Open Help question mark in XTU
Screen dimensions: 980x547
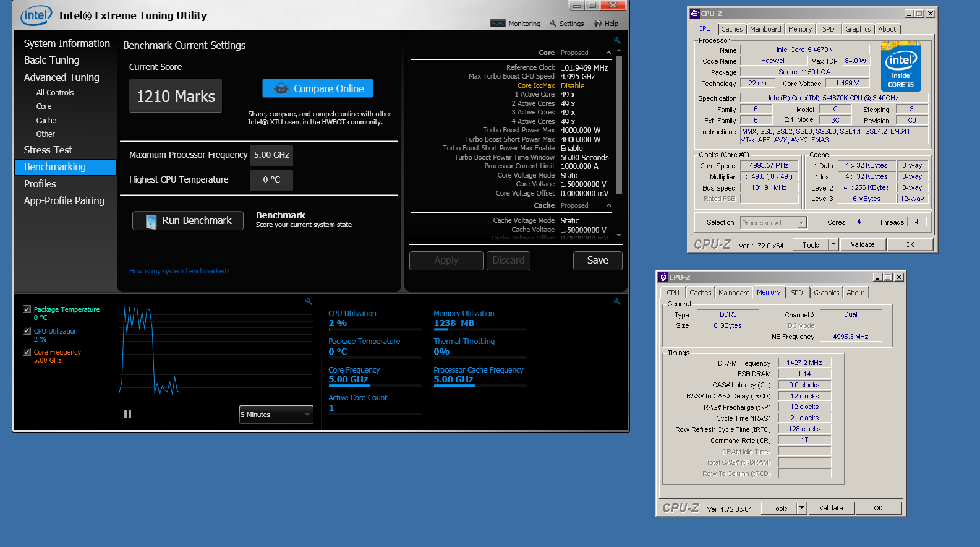606,24
